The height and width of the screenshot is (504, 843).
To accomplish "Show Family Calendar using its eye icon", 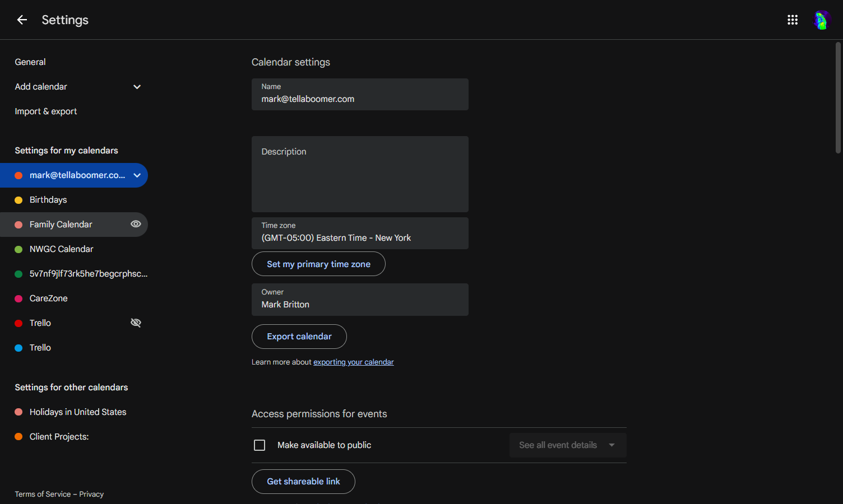I will tap(136, 224).
